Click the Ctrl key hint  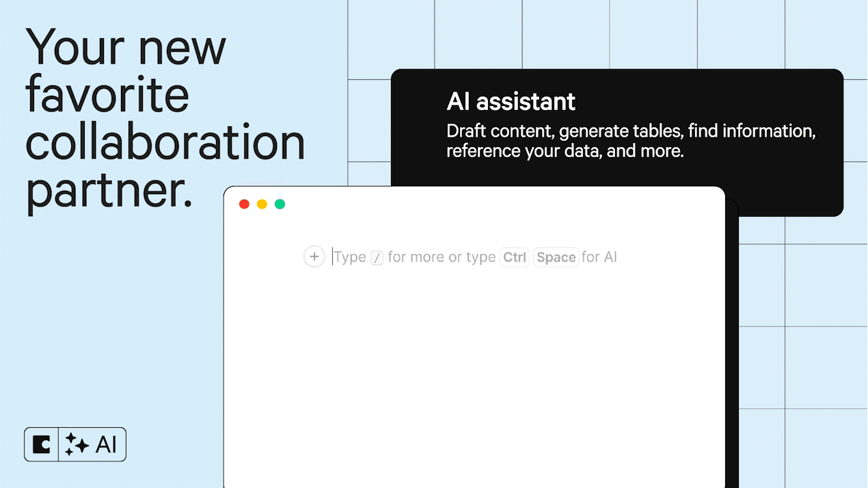click(x=515, y=257)
